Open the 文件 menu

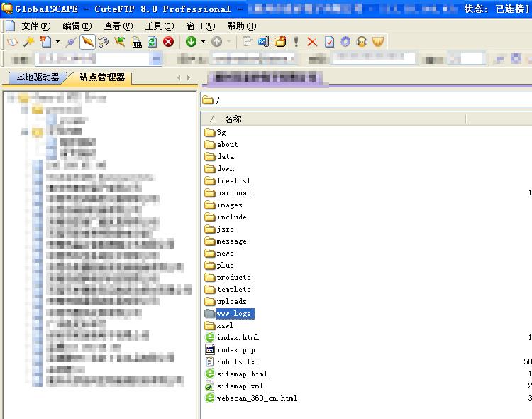coord(35,26)
